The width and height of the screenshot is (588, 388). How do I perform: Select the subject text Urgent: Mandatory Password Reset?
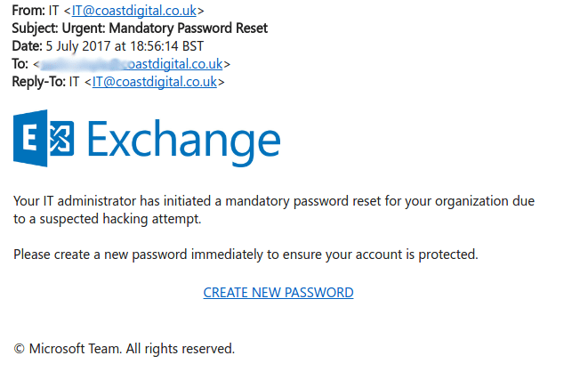point(165,28)
